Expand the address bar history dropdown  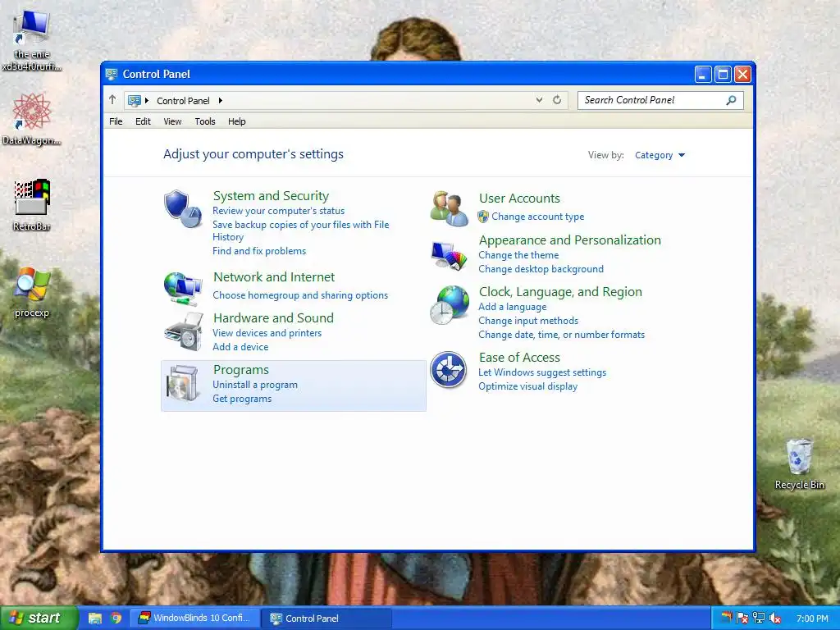539,99
